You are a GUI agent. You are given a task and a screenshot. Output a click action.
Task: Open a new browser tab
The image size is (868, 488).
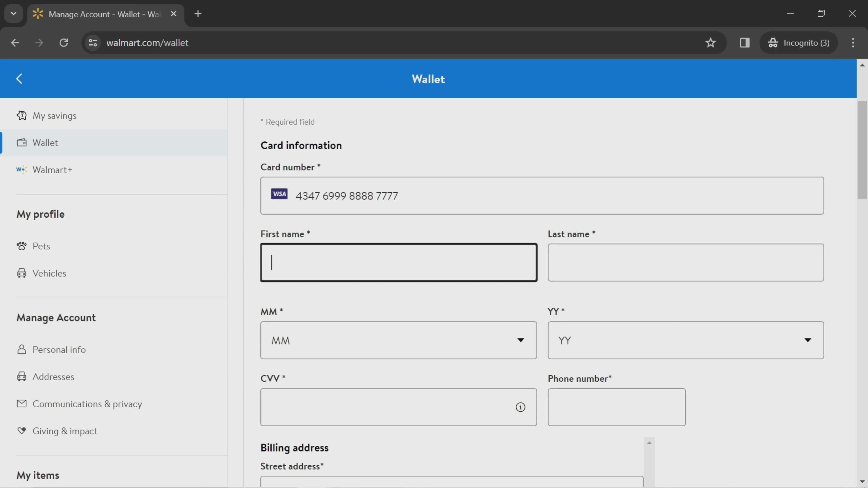tap(198, 14)
